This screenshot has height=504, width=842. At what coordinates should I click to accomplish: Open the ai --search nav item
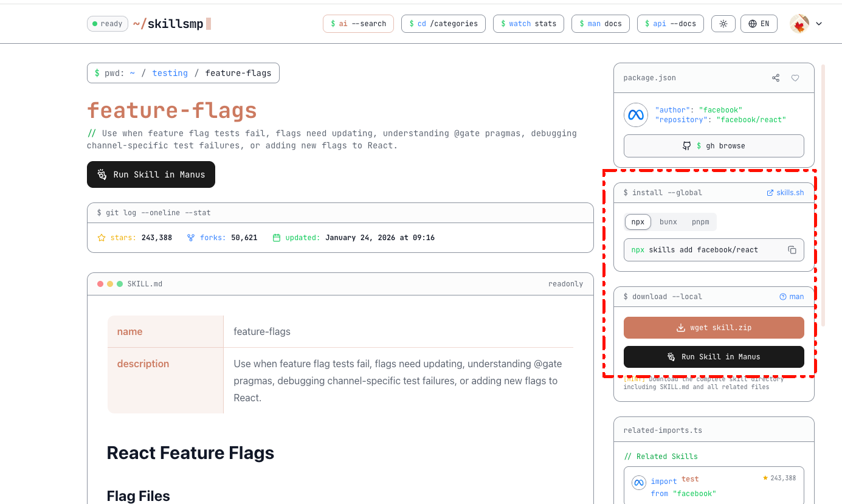358,24
